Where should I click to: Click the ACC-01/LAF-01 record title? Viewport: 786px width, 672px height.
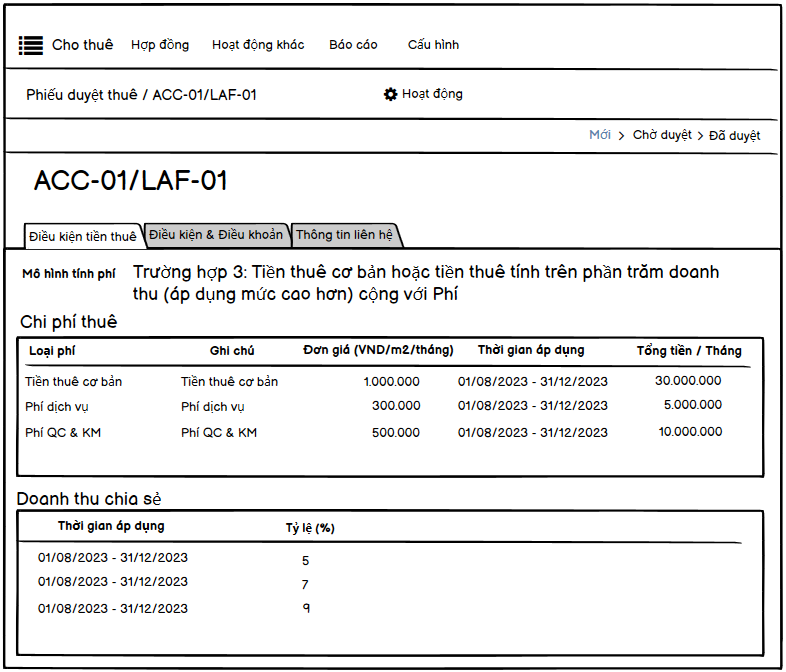coord(131,180)
